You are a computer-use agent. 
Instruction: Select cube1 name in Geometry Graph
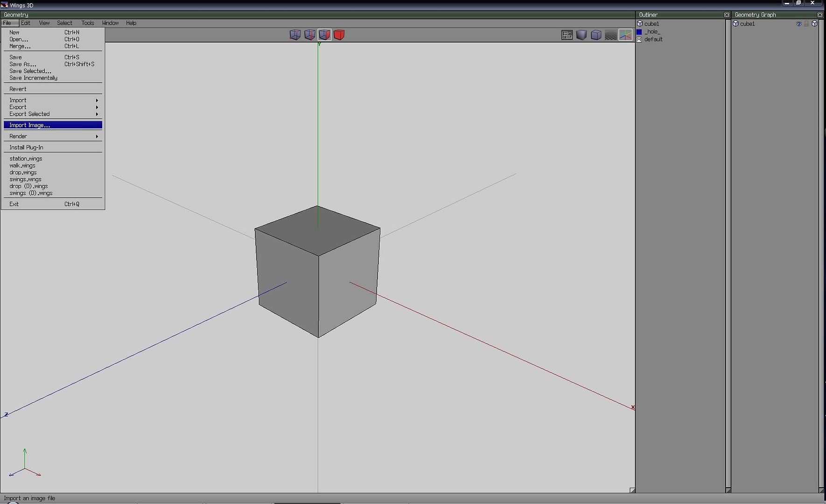coord(747,24)
